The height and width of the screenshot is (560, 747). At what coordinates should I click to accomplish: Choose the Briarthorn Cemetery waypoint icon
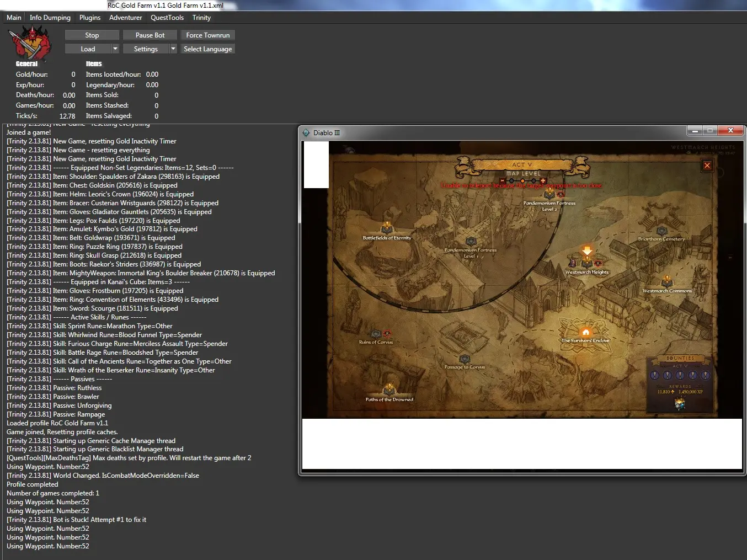pyautogui.click(x=661, y=231)
